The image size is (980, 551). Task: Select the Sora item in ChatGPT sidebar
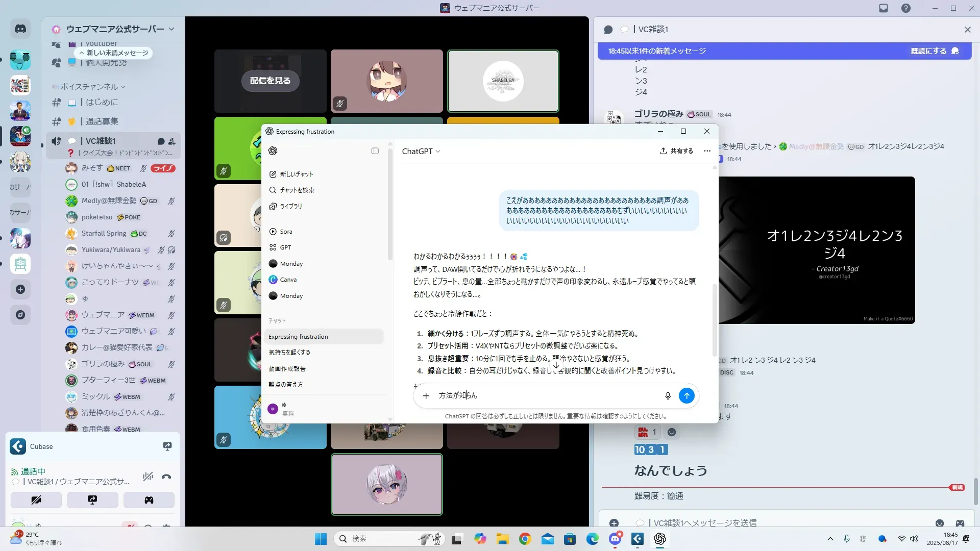(x=286, y=232)
